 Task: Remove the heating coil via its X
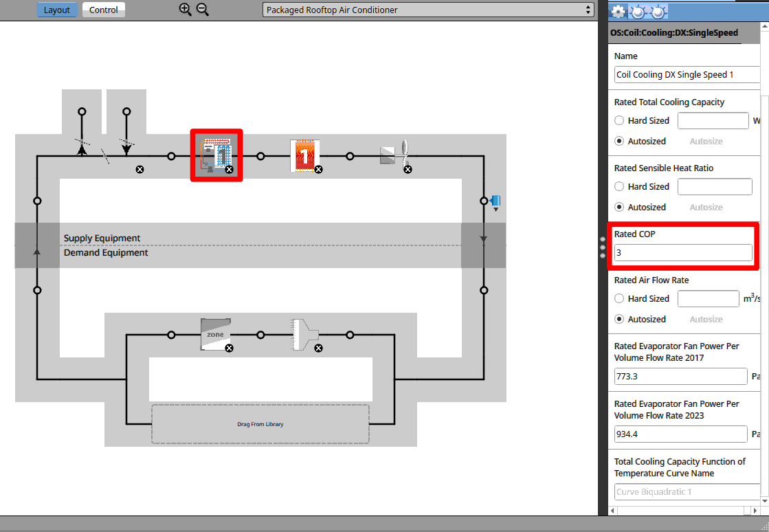tap(318, 169)
